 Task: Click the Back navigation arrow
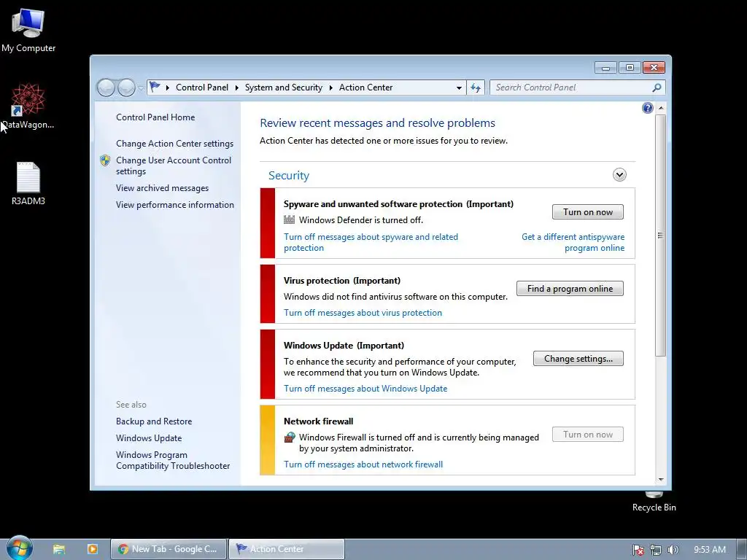106,87
